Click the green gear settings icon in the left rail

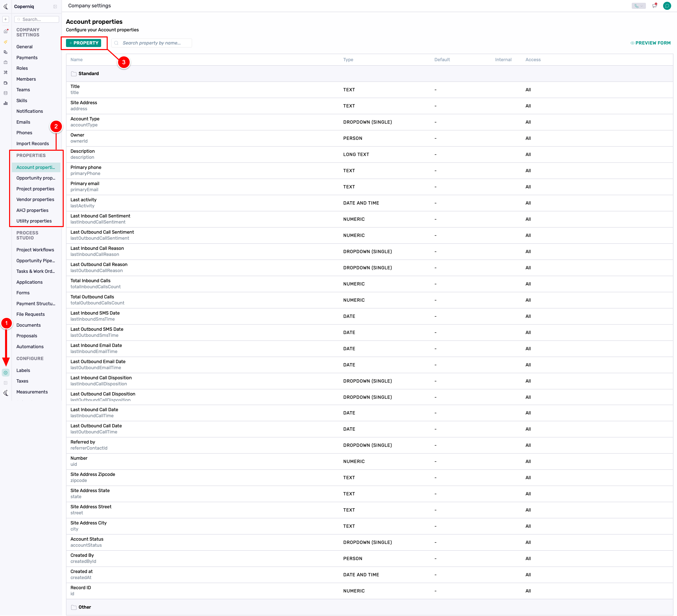(x=6, y=372)
